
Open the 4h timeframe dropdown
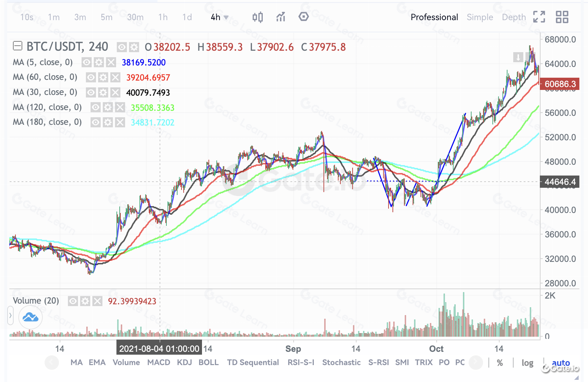(220, 17)
